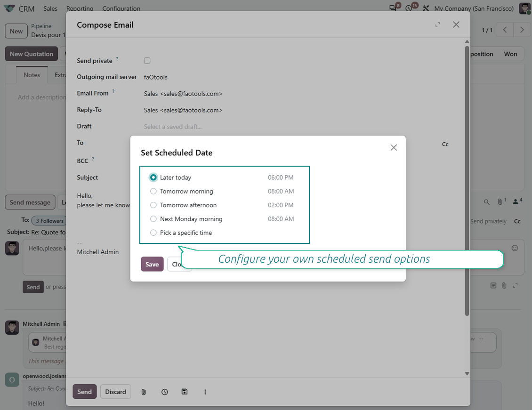
Task: Attach a file via paperclip icon
Action: tap(144, 392)
